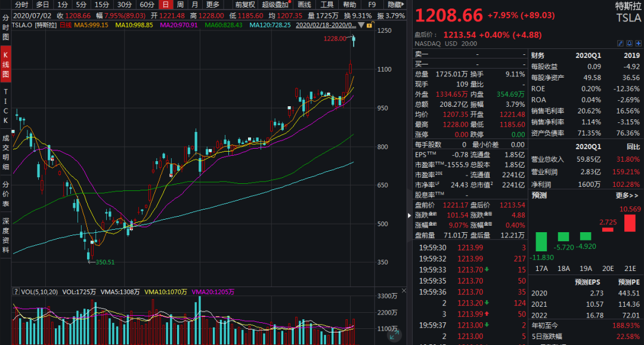Click the MA5:999.15 indicator label
Screen dimensions: 644x345
[91, 24]
